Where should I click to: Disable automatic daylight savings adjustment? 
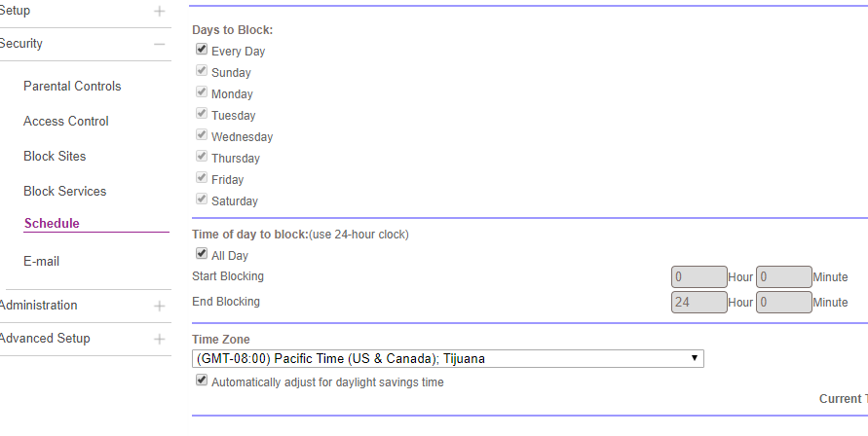(x=202, y=381)
